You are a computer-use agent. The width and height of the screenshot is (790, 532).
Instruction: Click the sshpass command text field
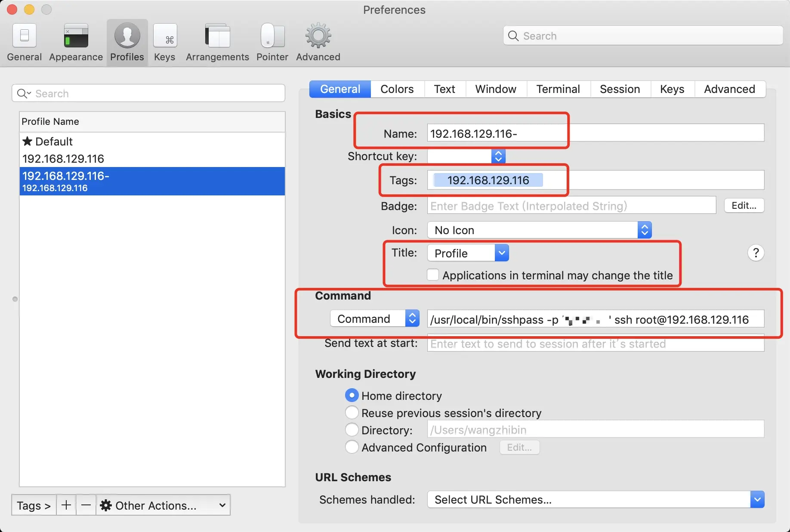pos(596,319)
